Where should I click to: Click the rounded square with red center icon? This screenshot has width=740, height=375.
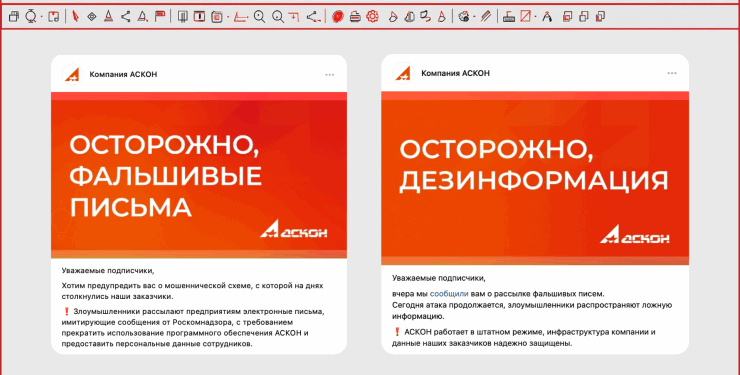point(217,17)
